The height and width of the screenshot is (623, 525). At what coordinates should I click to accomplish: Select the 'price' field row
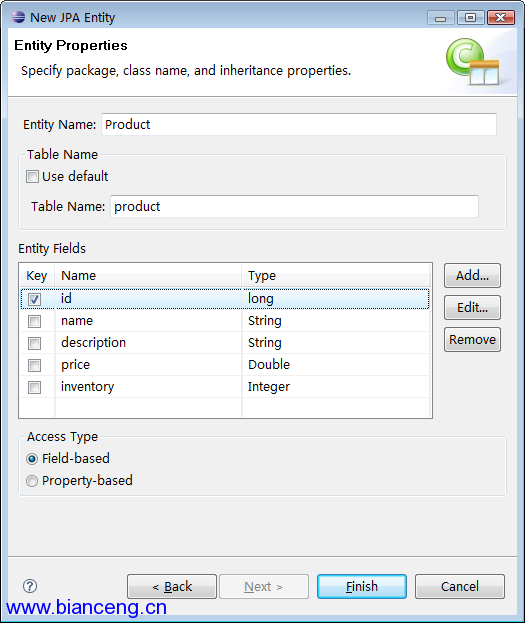225,364
